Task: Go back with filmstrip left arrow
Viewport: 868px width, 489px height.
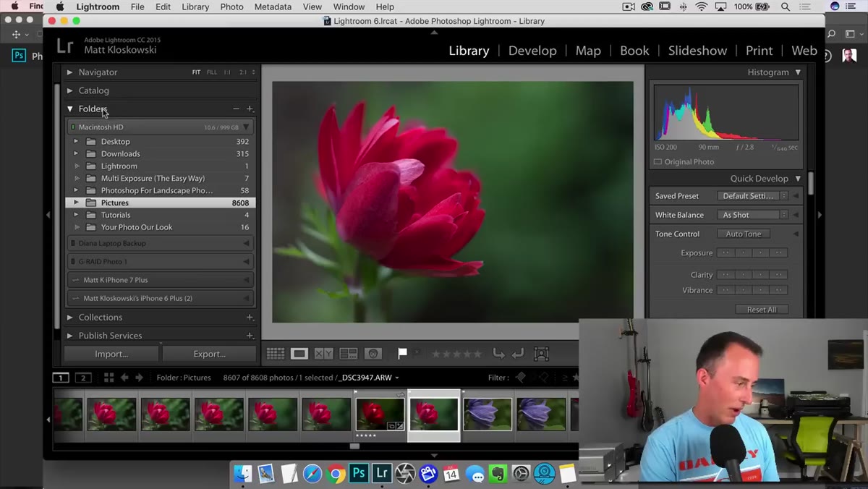Action: point(124,378)
